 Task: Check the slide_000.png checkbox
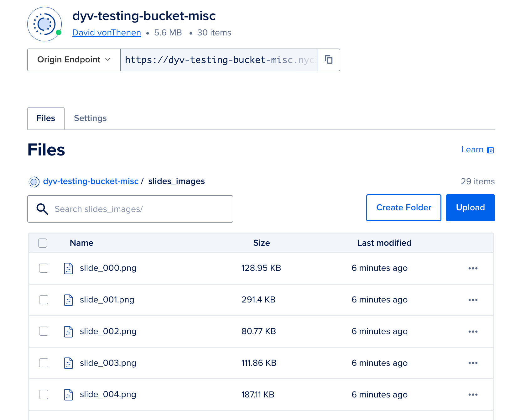click(44, 268)
